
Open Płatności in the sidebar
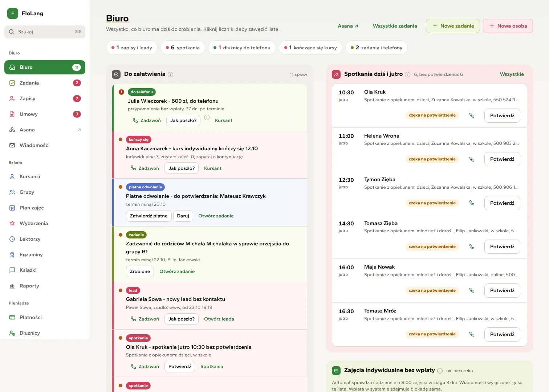[45, 317]
